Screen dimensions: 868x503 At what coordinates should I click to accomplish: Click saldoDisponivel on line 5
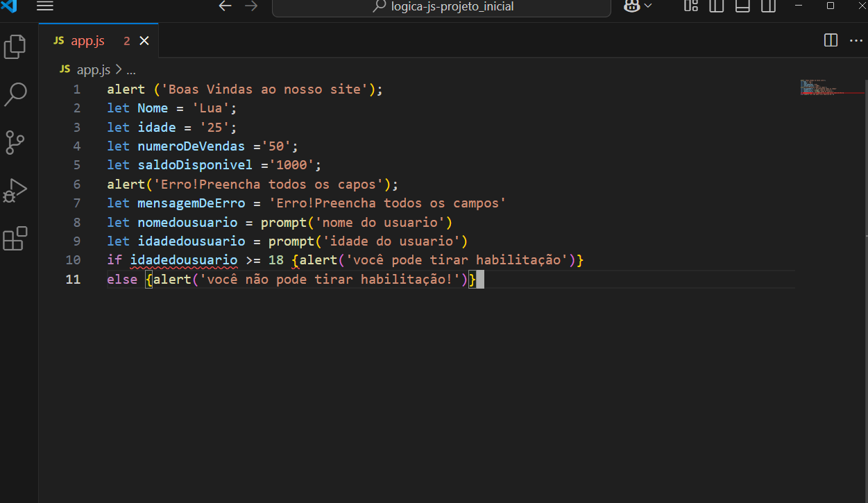195,165
